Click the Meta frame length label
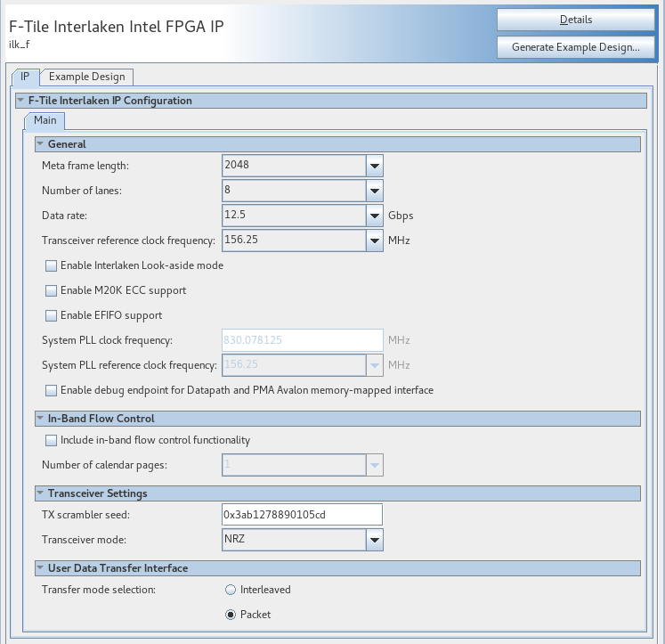Viewport: 665px width, 644px height. coord(85,166)
